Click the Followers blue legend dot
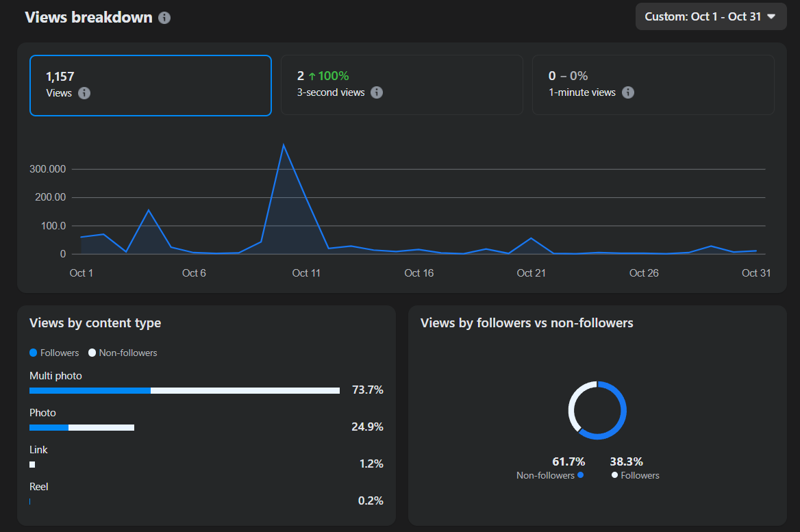Image resolution: width=800 pixels, height=532 pixels. [34, 353]
